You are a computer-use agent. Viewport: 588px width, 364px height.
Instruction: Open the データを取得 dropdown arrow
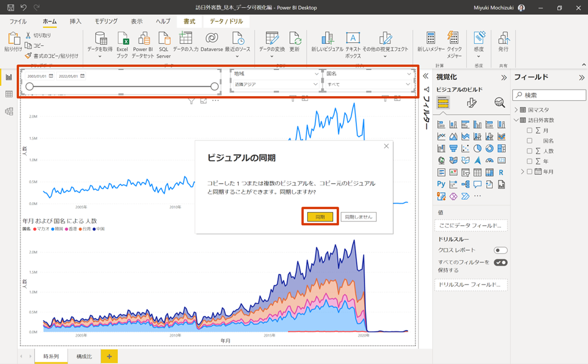[x=100, y=56]
